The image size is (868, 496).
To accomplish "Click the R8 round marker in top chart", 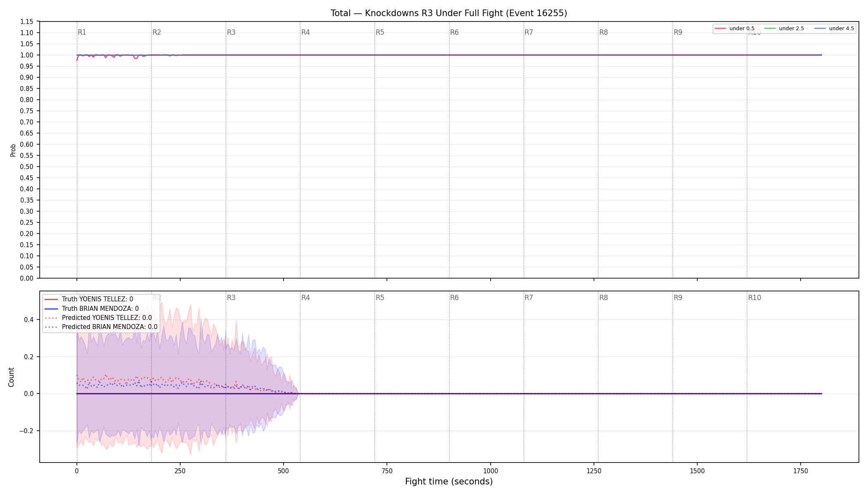I will (603, 32).
